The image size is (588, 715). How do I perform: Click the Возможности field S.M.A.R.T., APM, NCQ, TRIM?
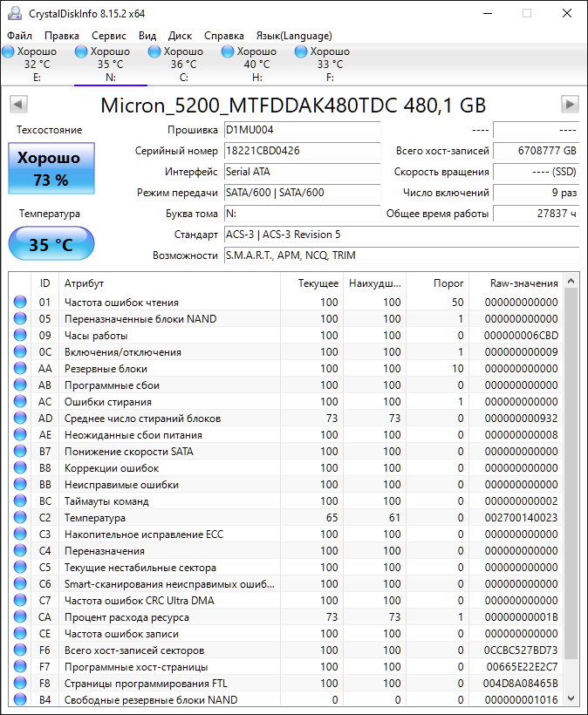pos(402,255)
